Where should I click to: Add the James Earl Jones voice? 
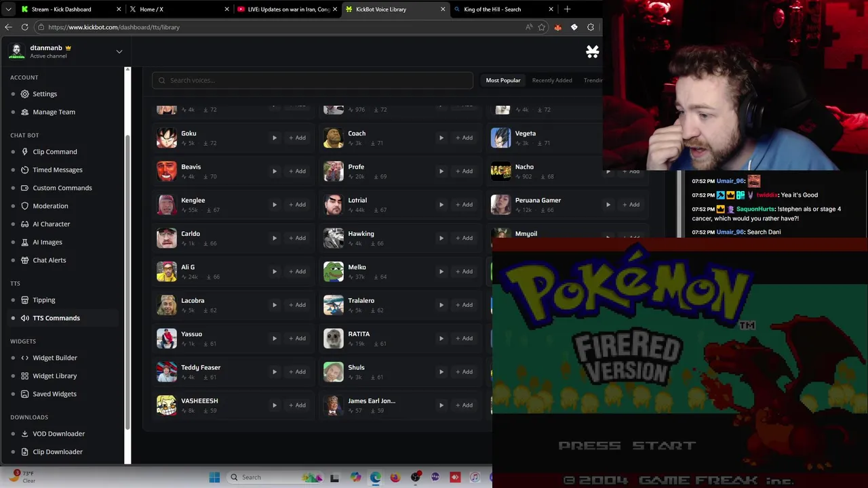464,405
